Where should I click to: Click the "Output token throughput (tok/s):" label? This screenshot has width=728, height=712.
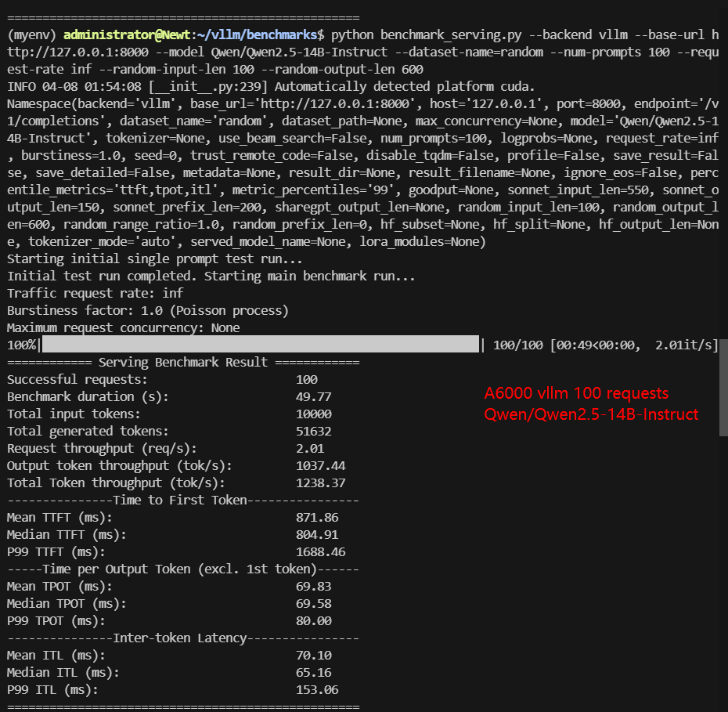119,466
